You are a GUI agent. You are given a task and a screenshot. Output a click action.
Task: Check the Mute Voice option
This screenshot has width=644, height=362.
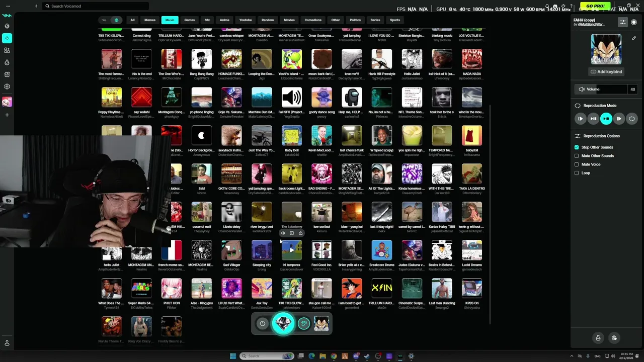pos(577,164)
